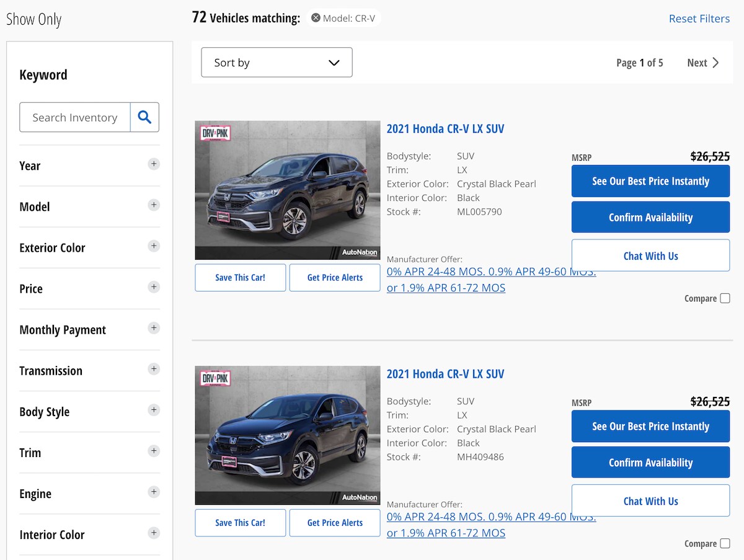Expand the Exterior Color filter

[x=154, y=246]
